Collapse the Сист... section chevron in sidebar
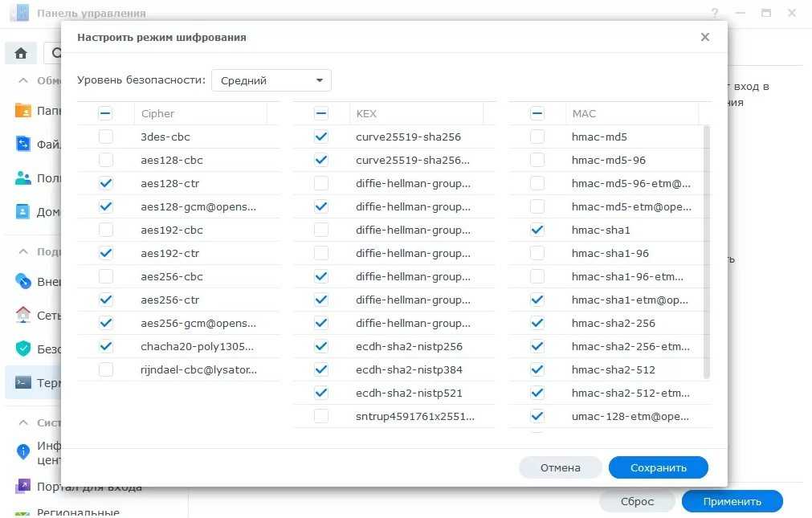The image size is (812, 518). pos(22,422)
